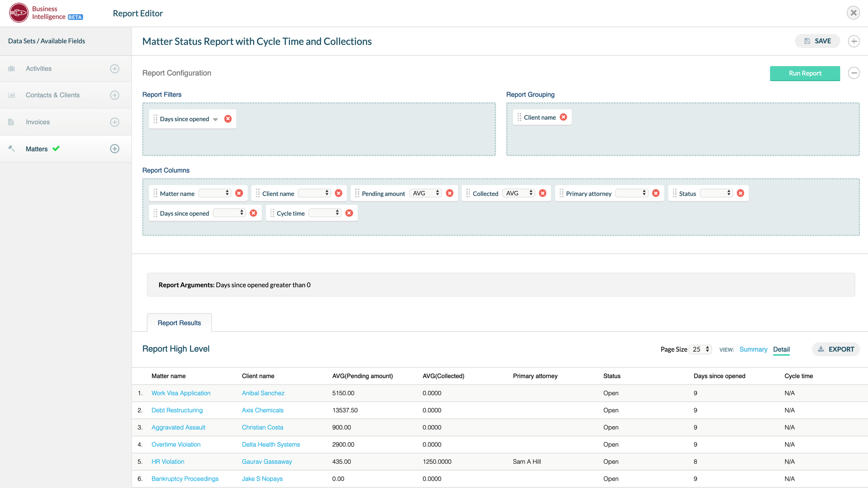This screenshot has height=488, width=868.
Task: Click the Report Editor menu title
Action: [138, 13]
